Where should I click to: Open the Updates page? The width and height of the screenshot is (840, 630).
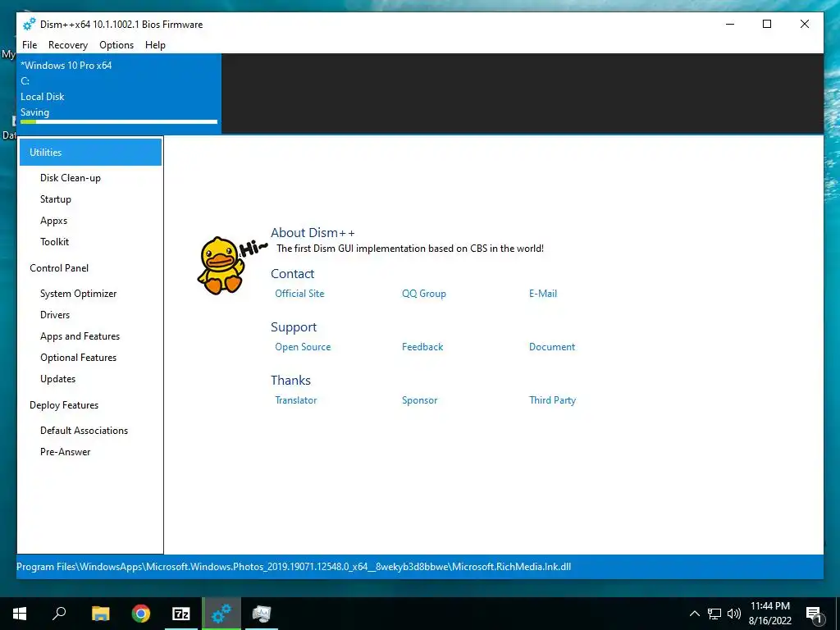click(58, 379)
